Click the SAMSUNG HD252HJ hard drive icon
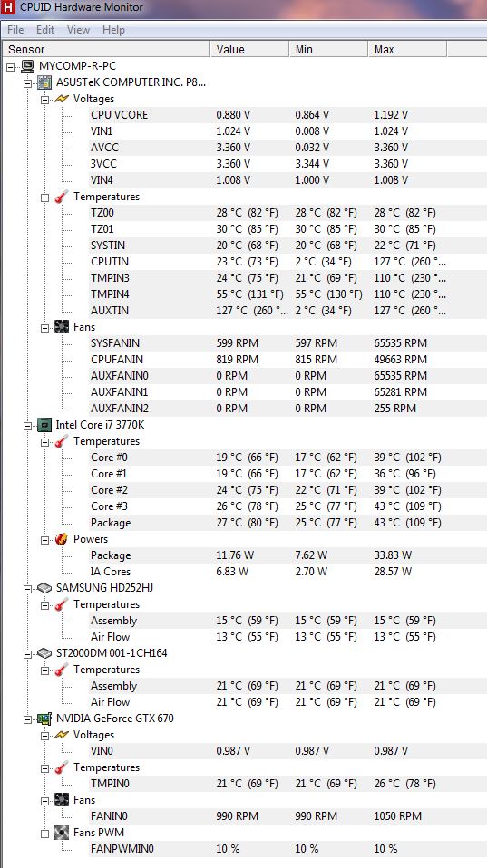The image size is (487, 868). click(44, 588)
